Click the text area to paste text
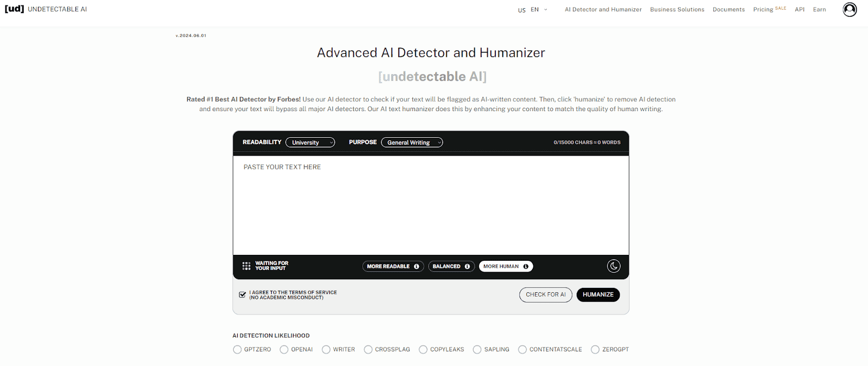This screenshot has height=366, width=868. pos(431,206)
